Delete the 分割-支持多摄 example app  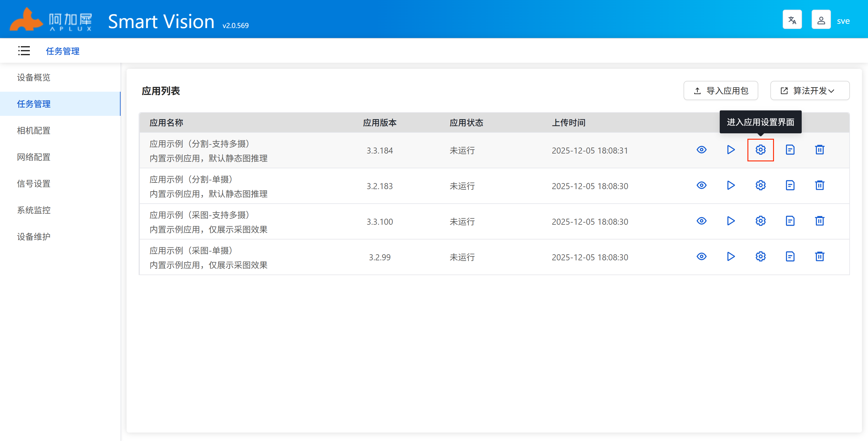[x=819, y=150]
